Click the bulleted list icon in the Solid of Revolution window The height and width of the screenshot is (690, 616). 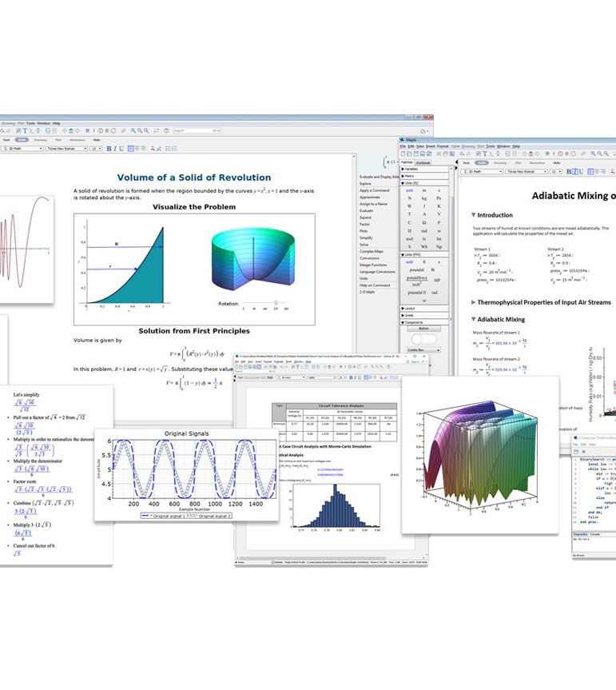168,148
